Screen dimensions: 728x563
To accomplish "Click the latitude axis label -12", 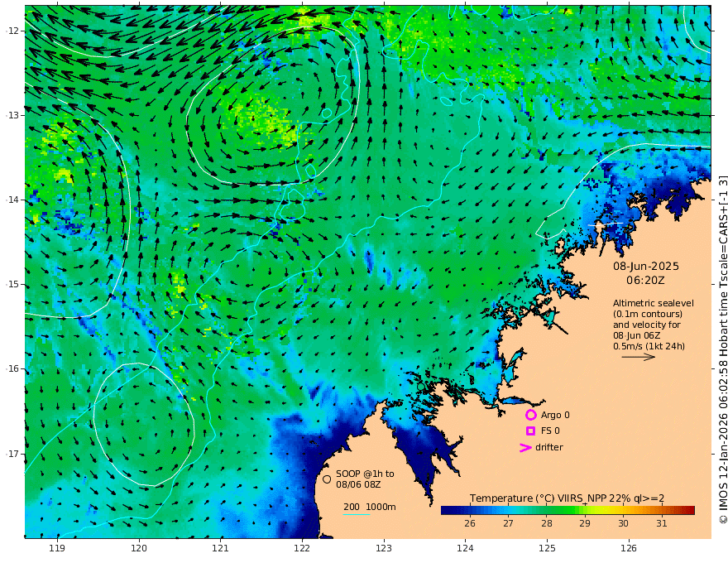I will (12, 31).
